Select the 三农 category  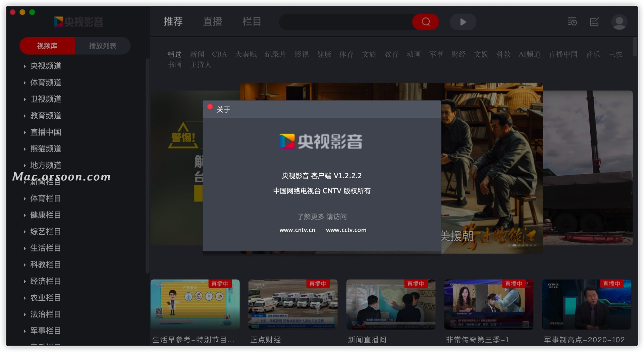pos(615,54)
